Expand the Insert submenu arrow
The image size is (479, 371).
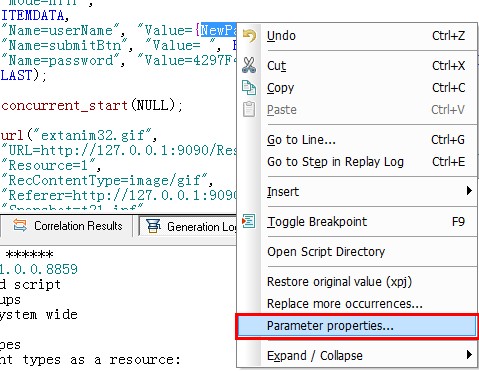469,191
